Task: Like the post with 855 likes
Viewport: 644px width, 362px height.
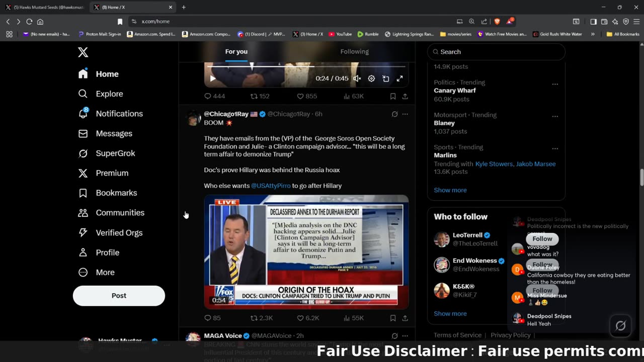Action: point(306,96)
